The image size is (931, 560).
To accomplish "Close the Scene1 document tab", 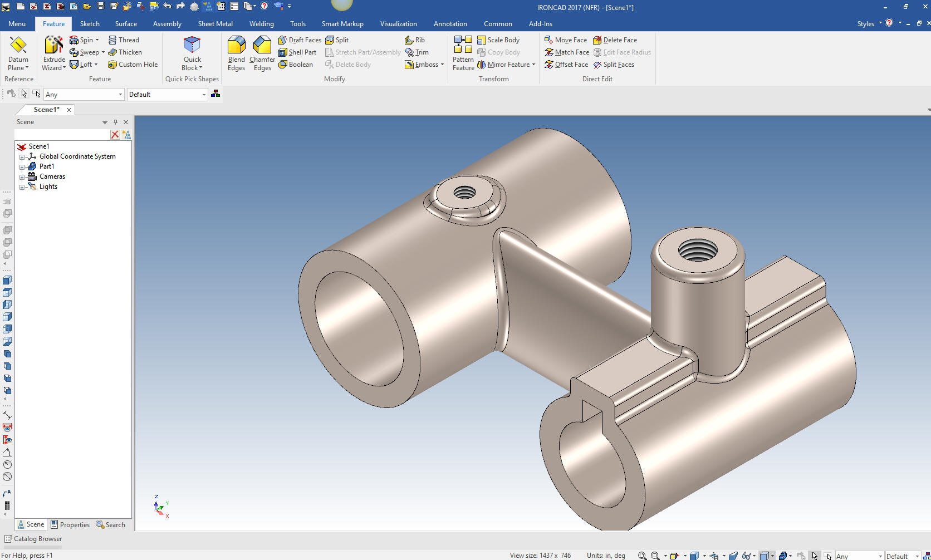I will tap(69, 110).
